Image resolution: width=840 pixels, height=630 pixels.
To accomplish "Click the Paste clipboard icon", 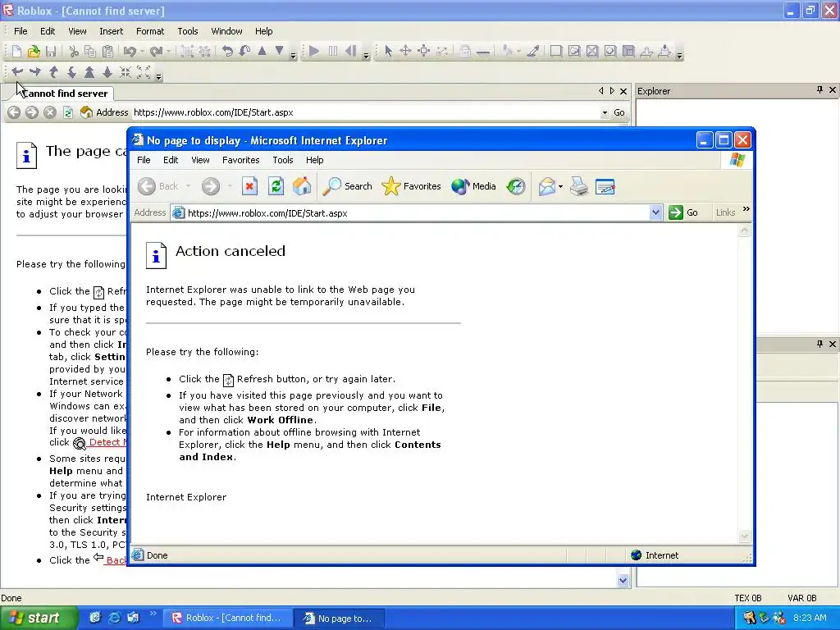I will (x=107, y=52).
